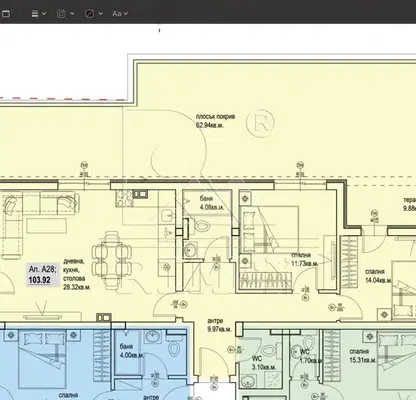Click the circled R symbol on the roof
The height and width of the screenshot is (400, 416).
tap(261, 123)
